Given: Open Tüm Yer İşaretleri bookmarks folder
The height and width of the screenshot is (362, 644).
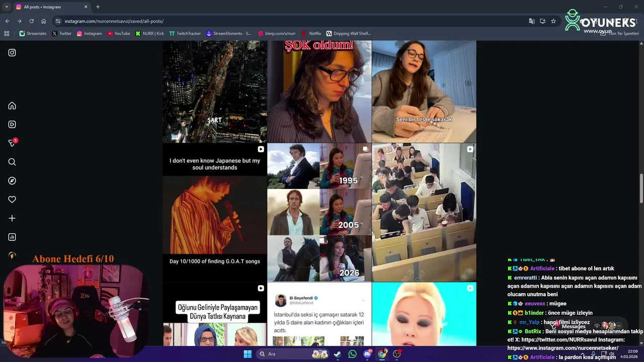Looking at the screenshot, I should pyautogui.click(x=620, y=34).
